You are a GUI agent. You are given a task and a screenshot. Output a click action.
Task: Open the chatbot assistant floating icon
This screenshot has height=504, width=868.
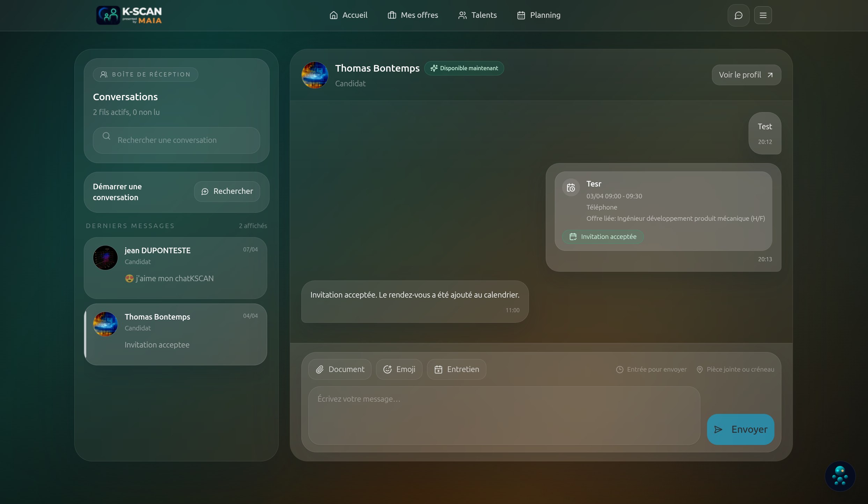[840, 476]
